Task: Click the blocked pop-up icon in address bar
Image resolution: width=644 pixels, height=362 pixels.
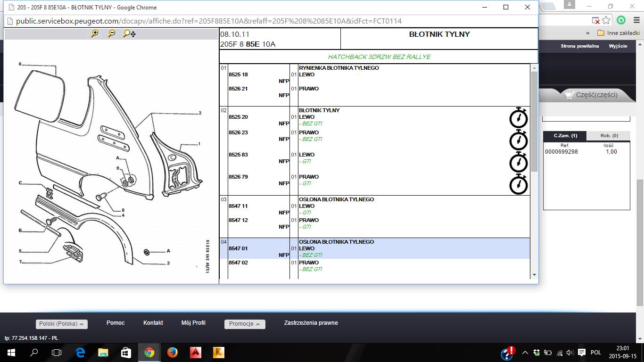Action: [x=596, y=20]
